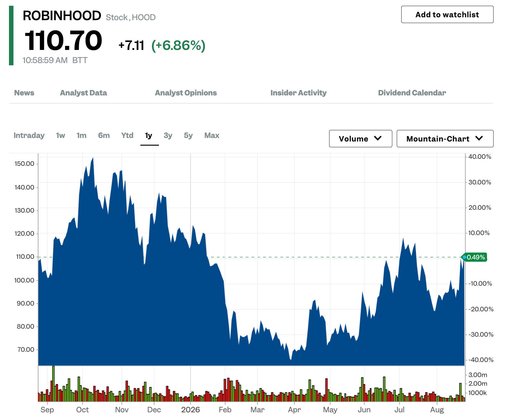The width and height of the screenshot is (516, 420).
Task: Add Robinhood stock to watchlist
Action: pos(447,14)
